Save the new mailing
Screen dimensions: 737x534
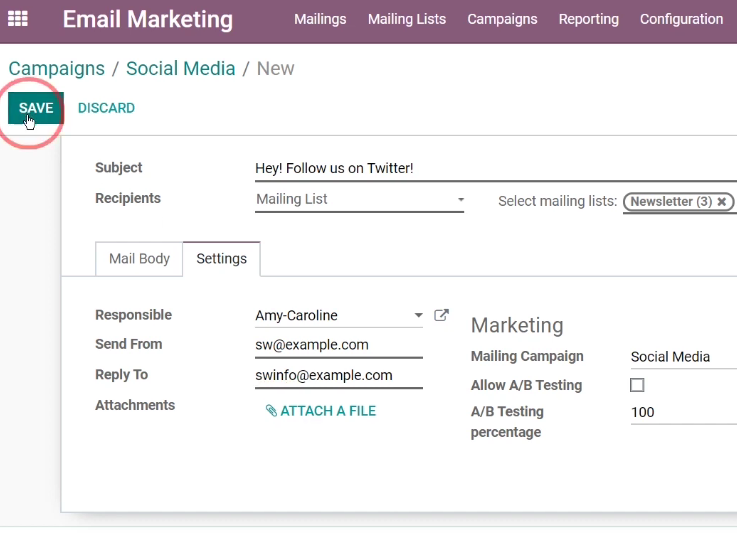pos(36,108)
